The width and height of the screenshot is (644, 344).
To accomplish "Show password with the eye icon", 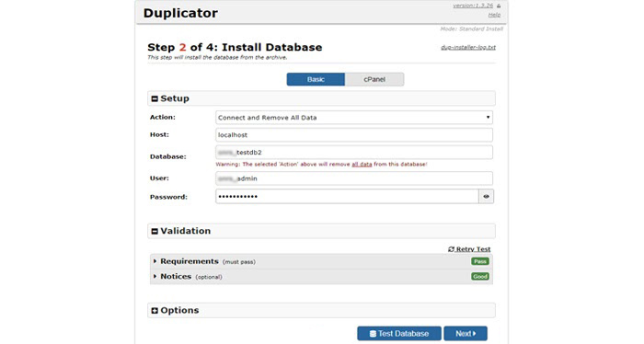I will coord(486,197).
